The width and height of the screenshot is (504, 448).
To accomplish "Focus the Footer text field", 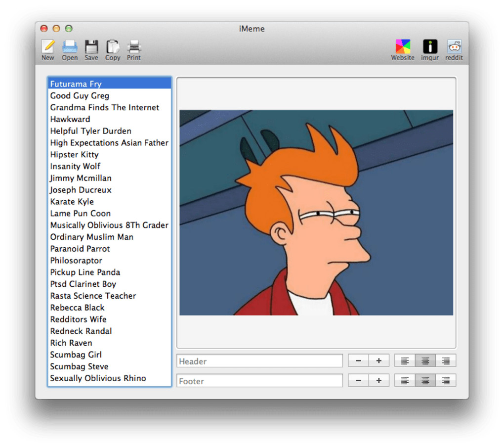I will 260,380.
